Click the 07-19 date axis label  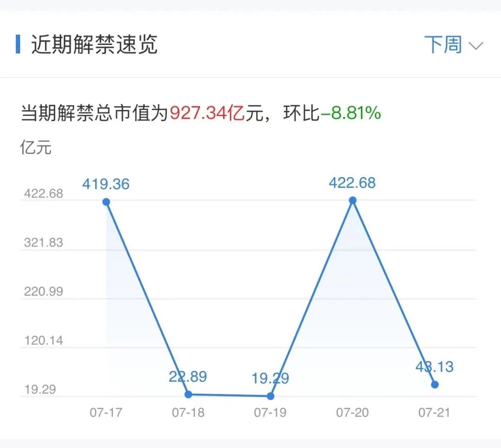(x=270, y=413)
